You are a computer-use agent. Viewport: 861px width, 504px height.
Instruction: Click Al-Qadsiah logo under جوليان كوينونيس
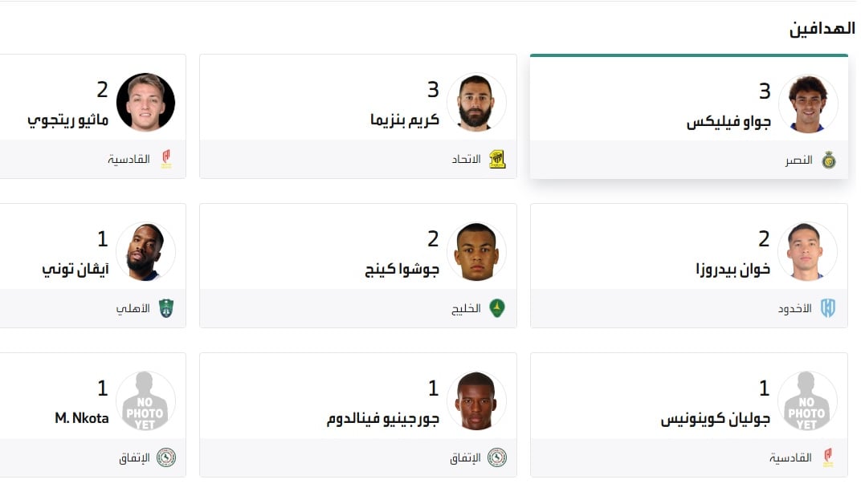tap(828, 457)
